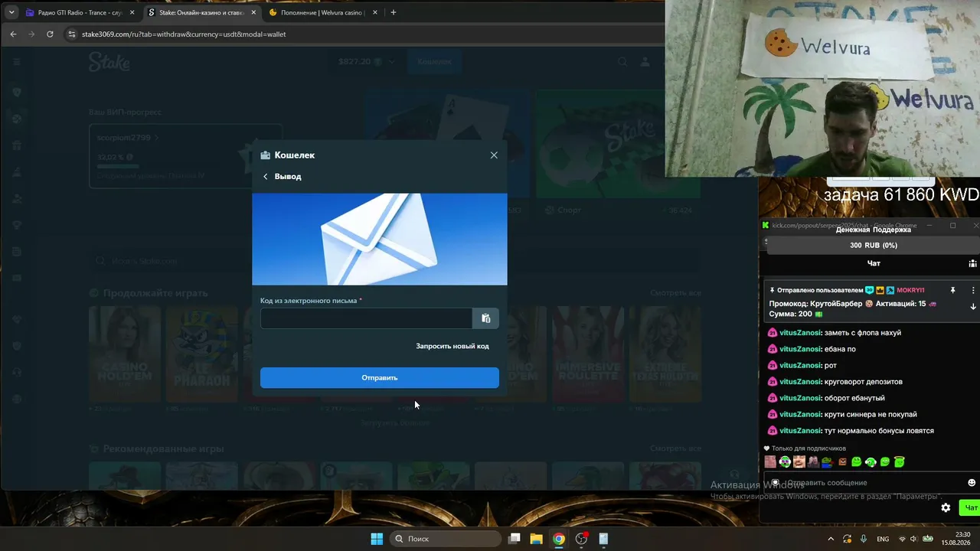Close the Кошелек wallet dialog
Image resolution: width=980 pixels, height=551 pixels.
[x=494, y=155]
